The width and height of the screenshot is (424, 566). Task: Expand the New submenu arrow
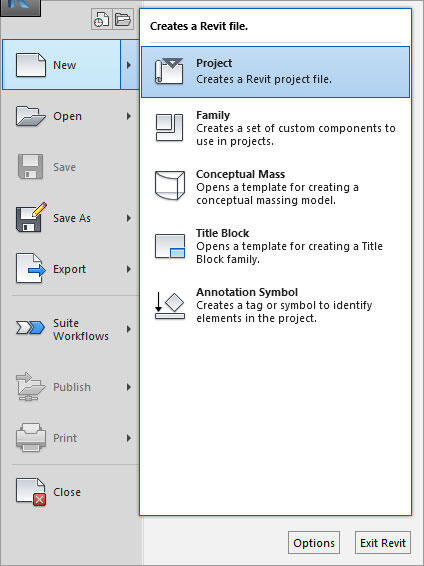coord(129,65)
